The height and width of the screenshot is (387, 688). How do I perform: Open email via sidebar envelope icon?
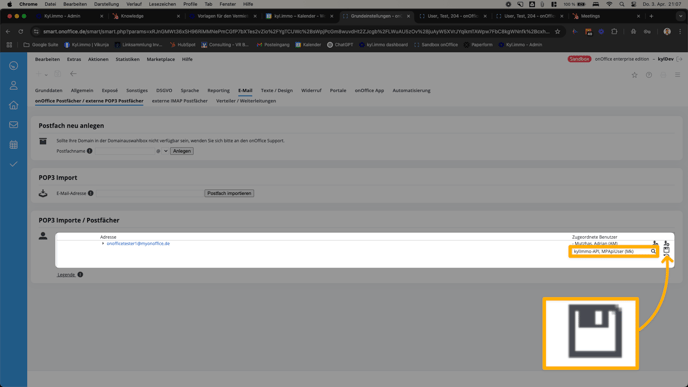click(14, 125)
